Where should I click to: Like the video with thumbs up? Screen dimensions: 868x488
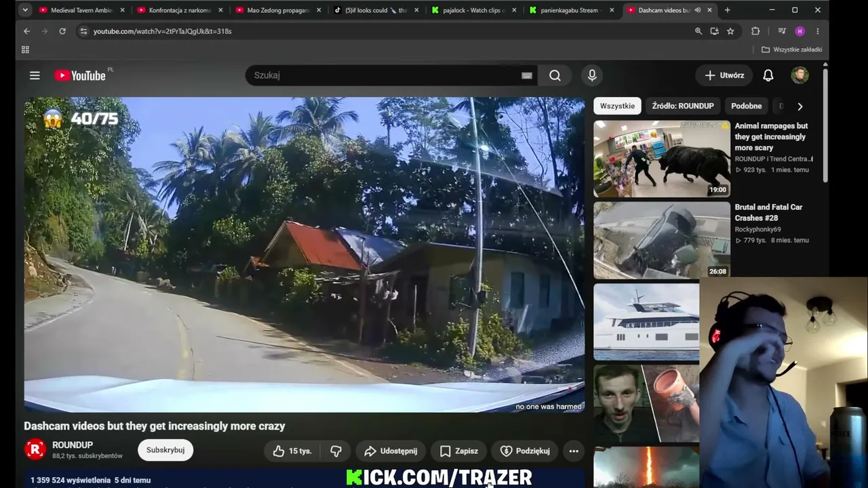pyautogui.click(x=292, y=451)
